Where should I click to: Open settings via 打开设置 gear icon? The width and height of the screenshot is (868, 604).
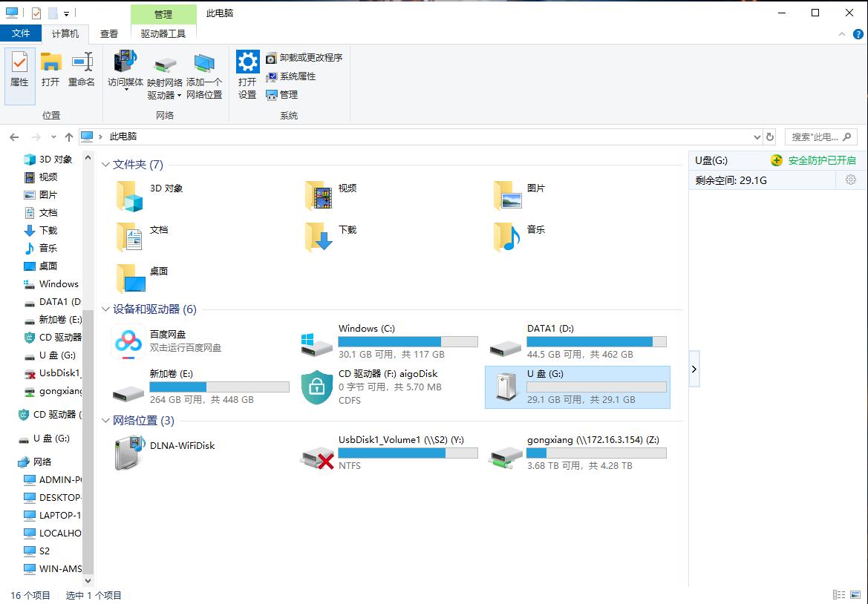tap(247, 75)
